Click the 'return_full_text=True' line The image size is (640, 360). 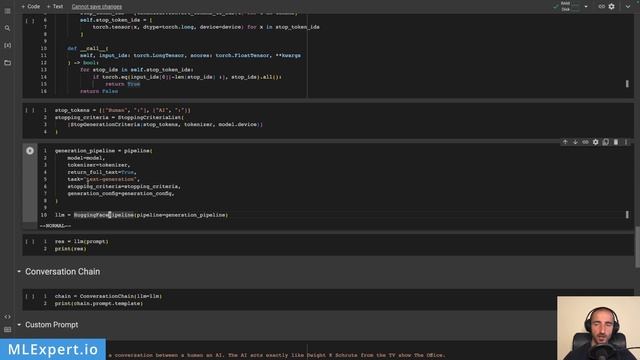click(x=102, y=172)
